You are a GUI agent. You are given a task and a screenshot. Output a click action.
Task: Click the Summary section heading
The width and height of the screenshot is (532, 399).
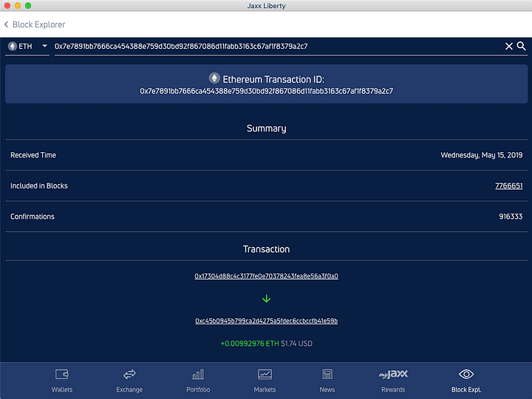pyautogui.click(x=266, y=129)
